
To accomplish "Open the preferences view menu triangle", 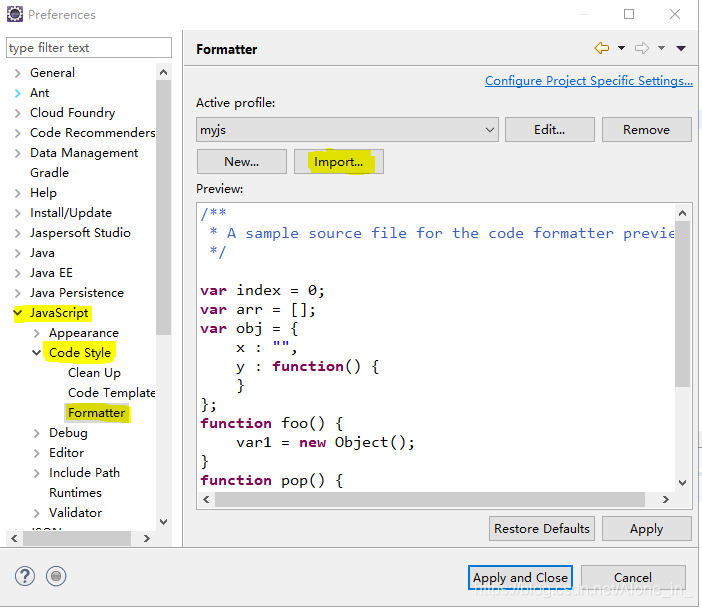I will 681,48.
